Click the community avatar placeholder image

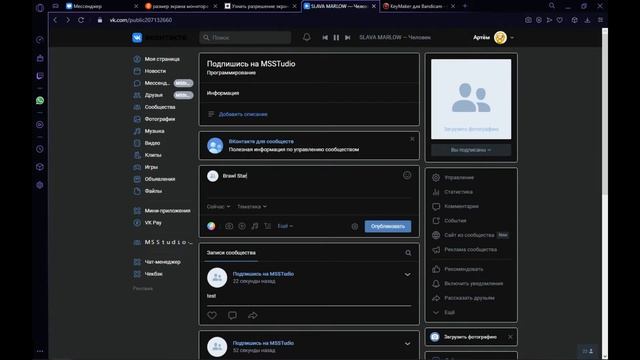point(471,99)
